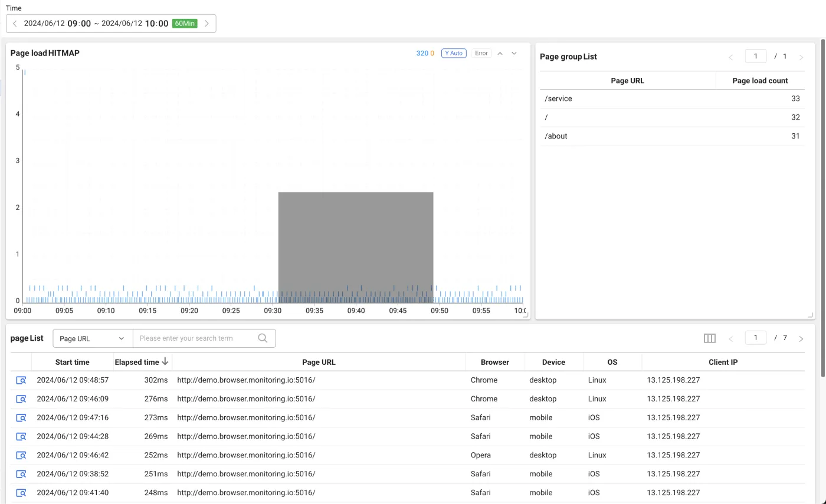Click Opera browser cell

click(x=480, y=455)
